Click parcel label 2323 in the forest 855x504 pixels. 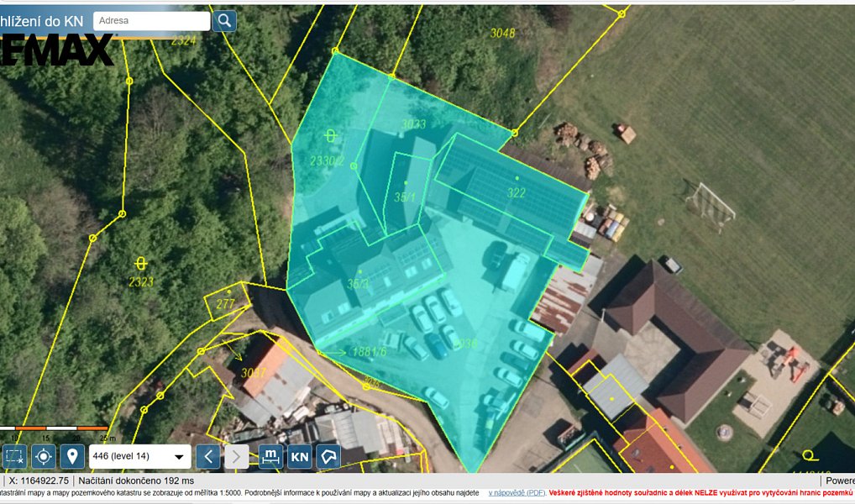pos(141,282)
